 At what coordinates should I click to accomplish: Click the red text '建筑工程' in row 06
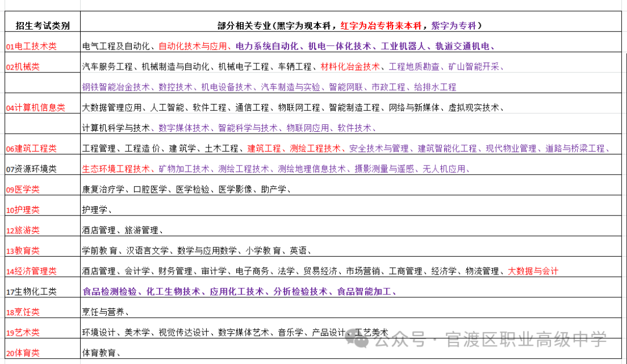click(264, 149)
